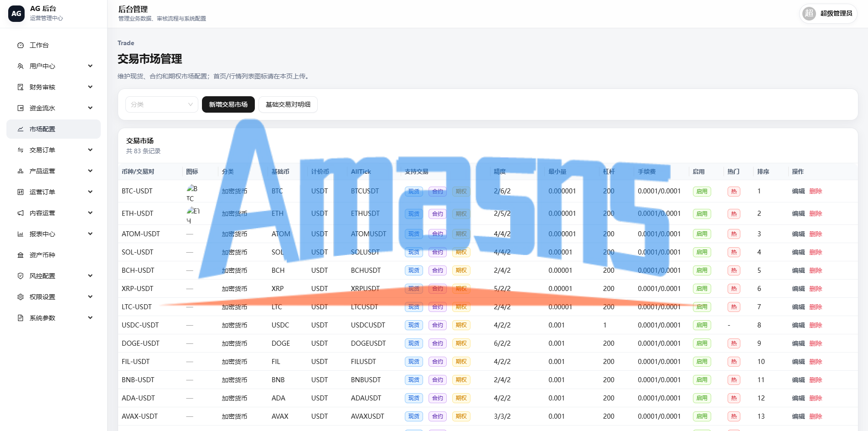Click the 交易订单 swap icon
This screenshot has width=868, height=431.
tap(21, 150)
